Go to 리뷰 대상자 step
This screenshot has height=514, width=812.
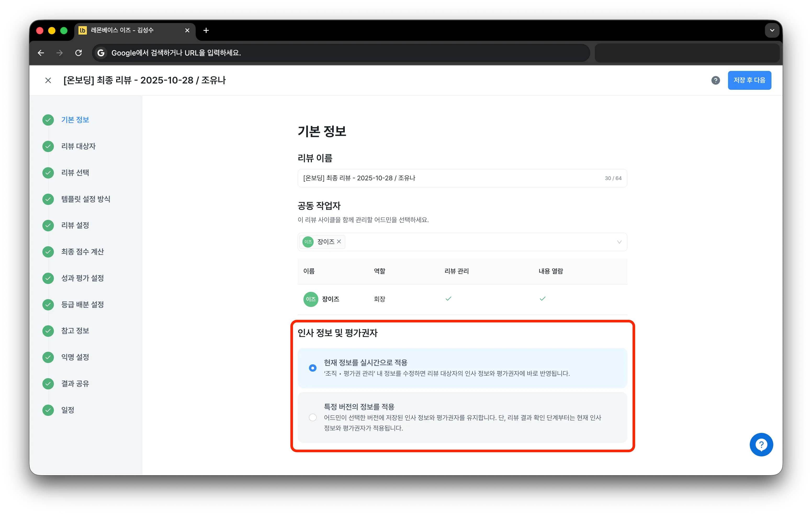coord(78,146)
